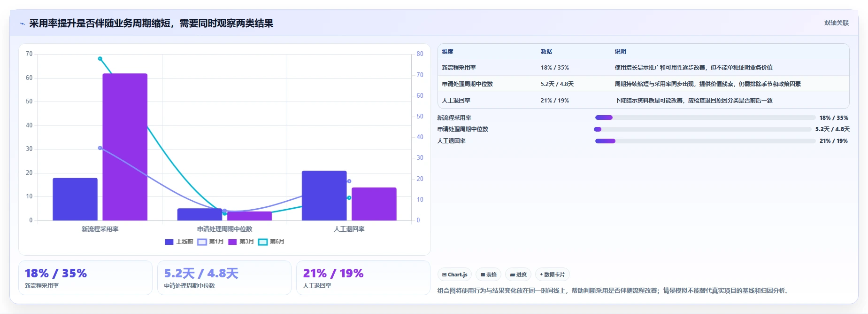Click the blue bar for 申请处理周期中位数
Viewport: 868px width, 314px height.
pyautogui.click(x=200, y=214)
